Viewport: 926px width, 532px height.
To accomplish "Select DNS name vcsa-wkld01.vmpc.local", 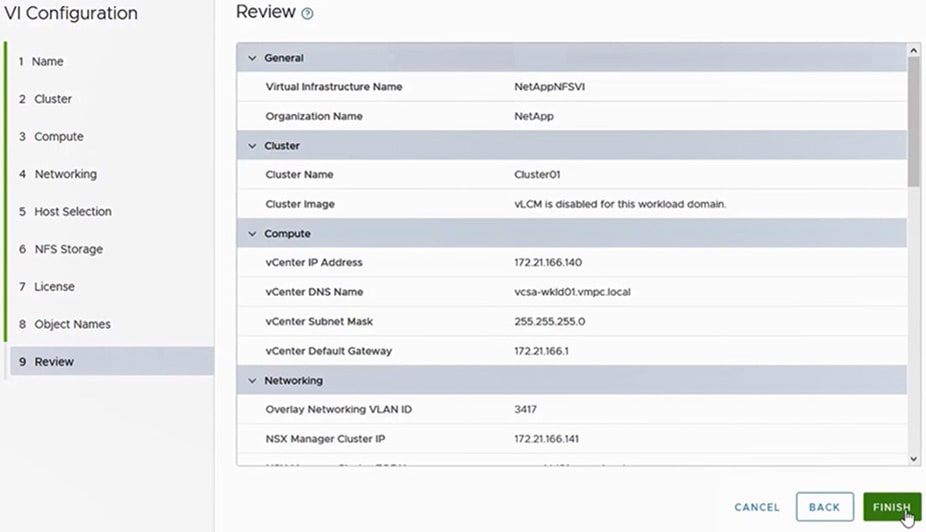I will 572,292.
